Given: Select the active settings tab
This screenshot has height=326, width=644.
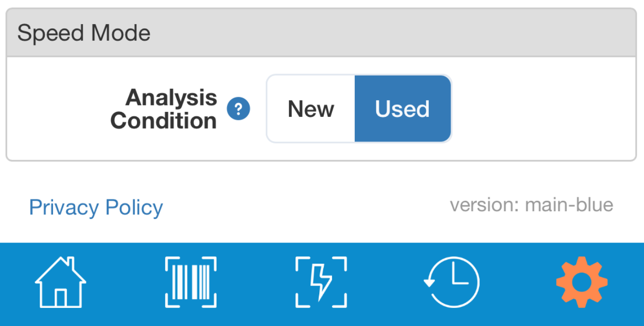Looking at the screenshot, I should point(582,282).
